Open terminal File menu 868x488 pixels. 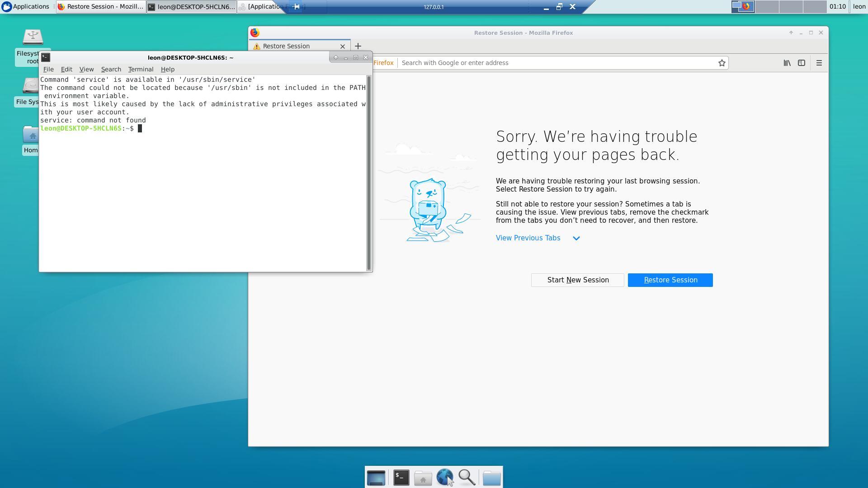[x=48, y=69]
